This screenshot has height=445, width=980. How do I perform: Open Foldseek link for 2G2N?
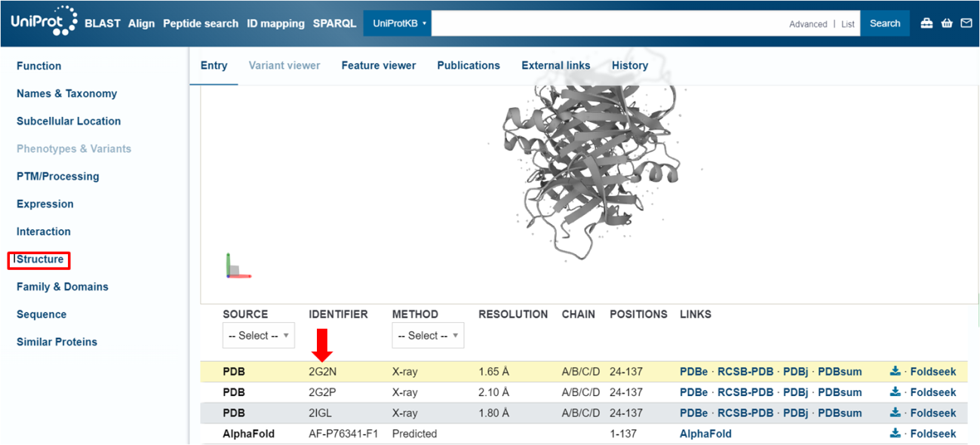[x=933, y=372]
